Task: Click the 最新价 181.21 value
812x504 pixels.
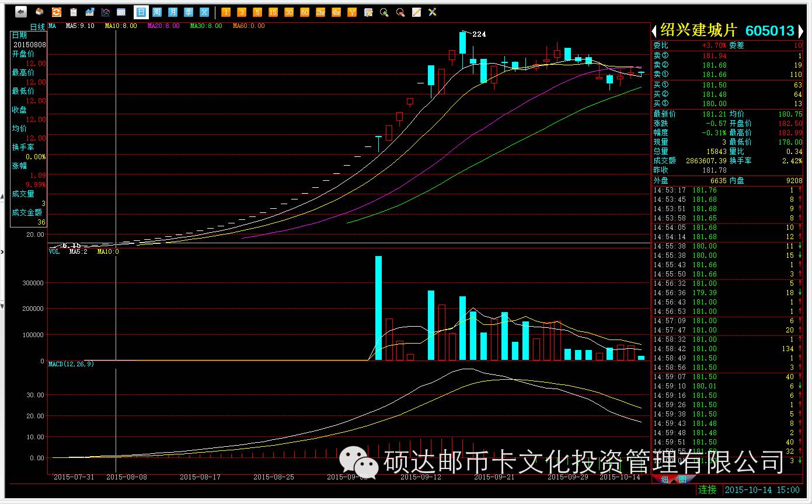Action: tap(715, 114)
